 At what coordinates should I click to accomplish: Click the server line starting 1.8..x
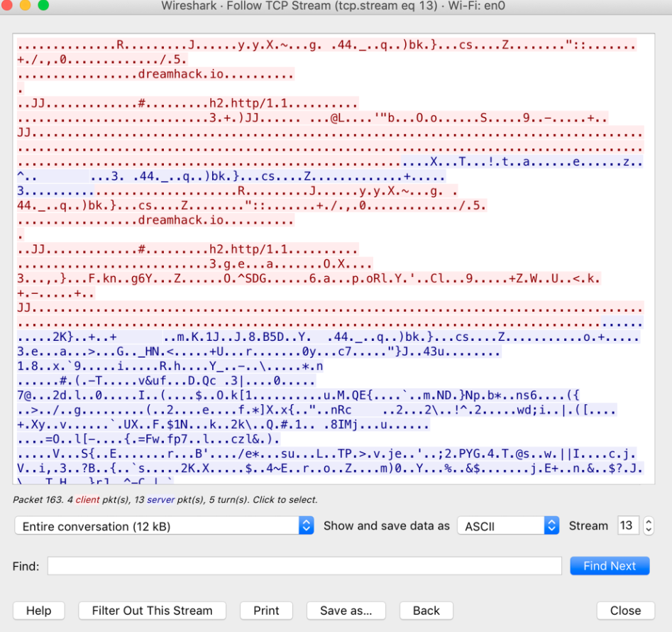click(x=170, y=366)
